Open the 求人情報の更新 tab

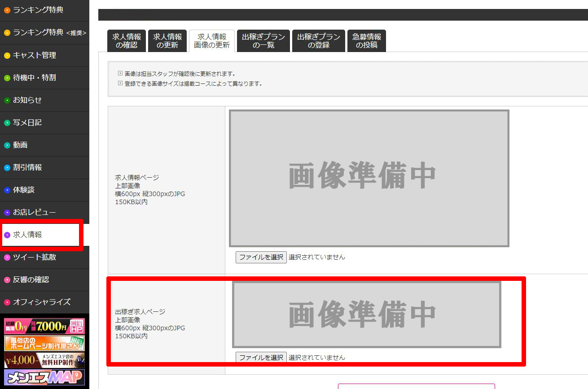[x=167, y=41]
